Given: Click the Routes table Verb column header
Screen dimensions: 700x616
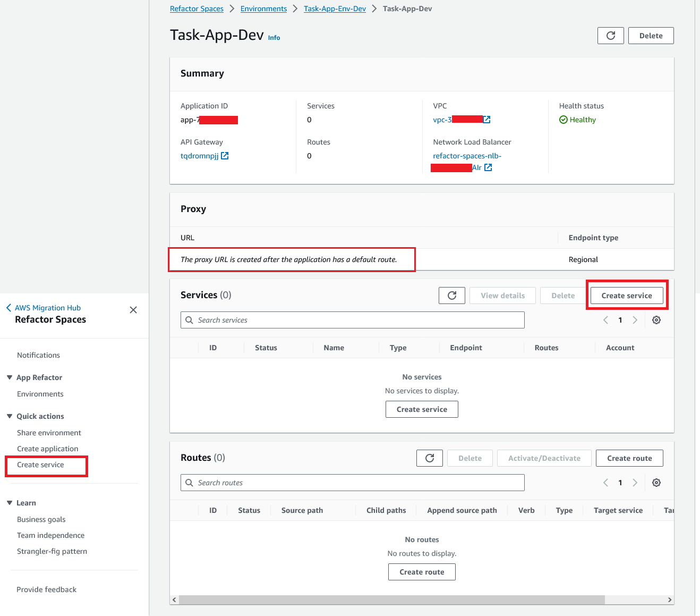Looking at the screenshot, I should (526, 510).
